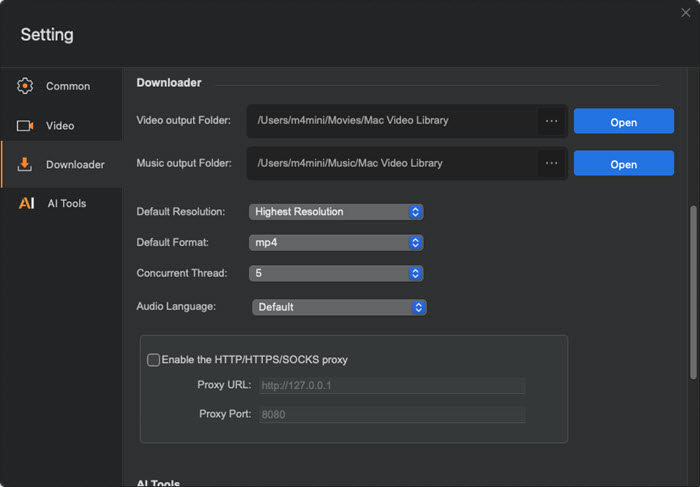Image resolution: width=700 pixels, height=487 pixels.
Task: Switch to the Video settings tab
Action: (x=62, y=126)
